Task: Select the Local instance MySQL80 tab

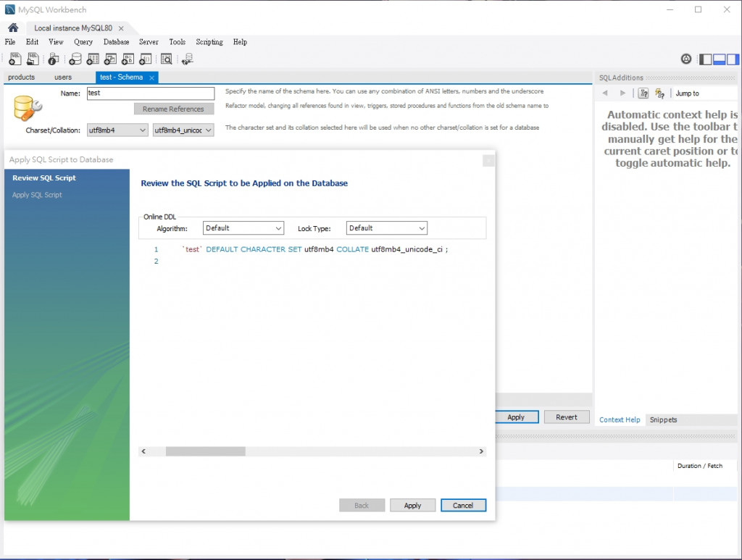Action: (73, 28)
